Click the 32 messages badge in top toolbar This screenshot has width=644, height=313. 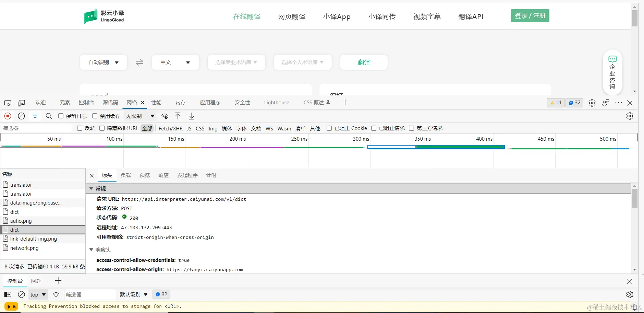[574, 103]
